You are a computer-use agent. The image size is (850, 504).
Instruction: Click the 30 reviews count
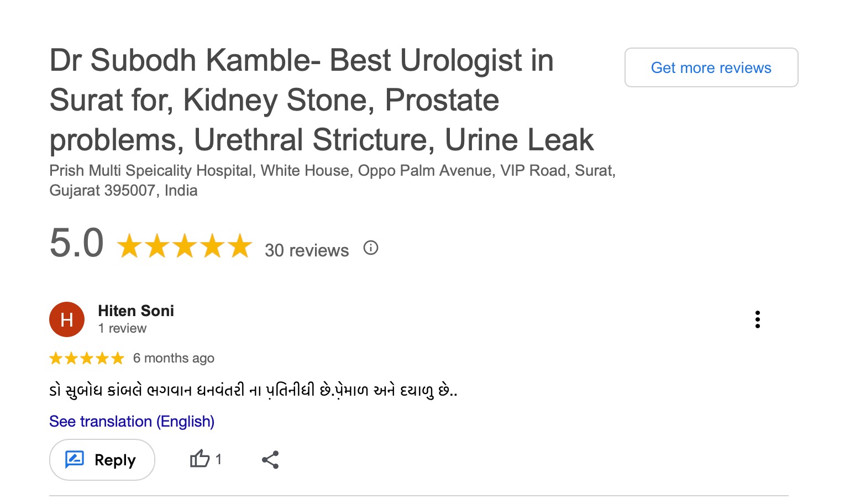pyautogui.click(x=307, y=250)
